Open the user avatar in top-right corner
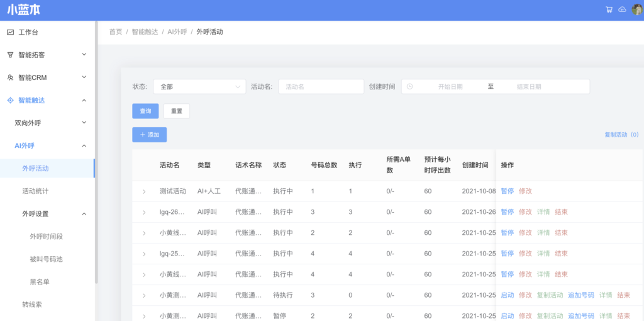 (636, 9)
